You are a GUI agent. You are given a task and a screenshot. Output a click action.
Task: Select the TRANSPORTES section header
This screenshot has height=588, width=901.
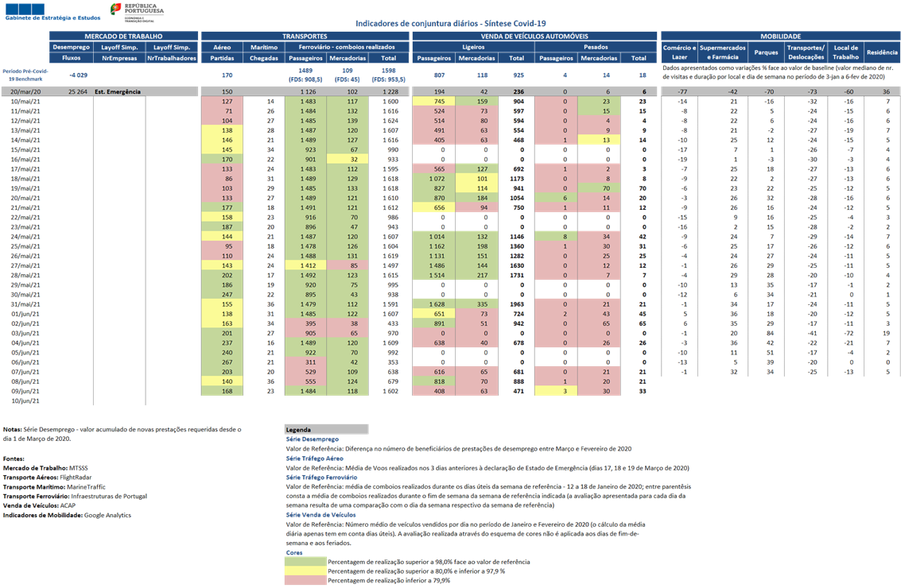305,37
